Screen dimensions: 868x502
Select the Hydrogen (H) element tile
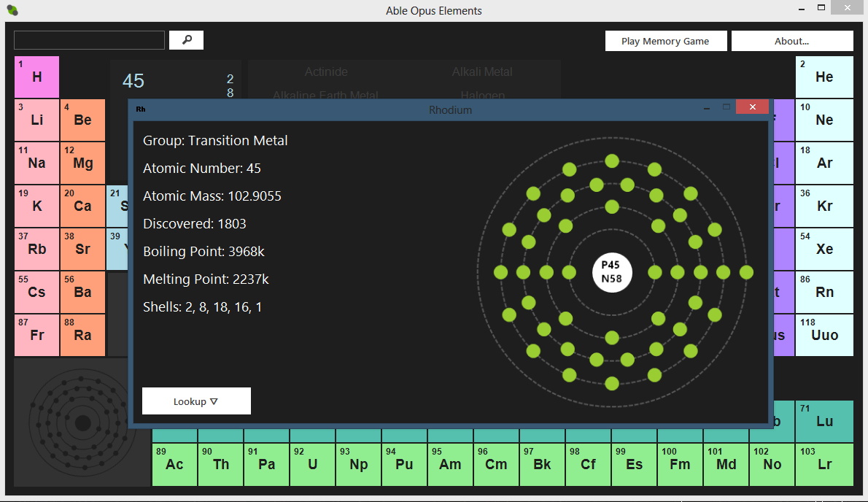point(36,77)
